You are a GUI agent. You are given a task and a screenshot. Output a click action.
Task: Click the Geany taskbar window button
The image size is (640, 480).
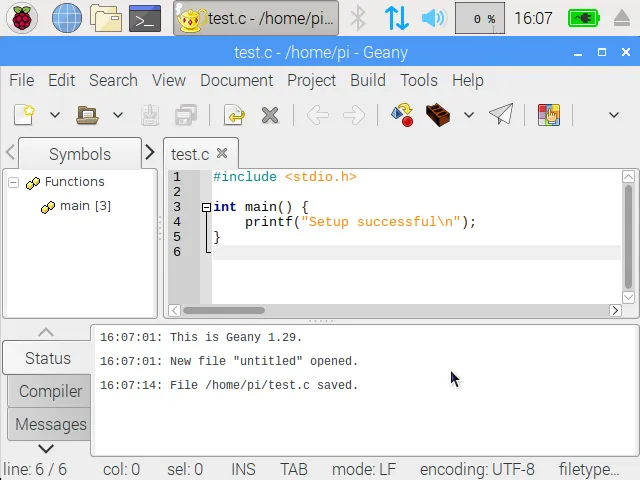[x=256, y=18]
